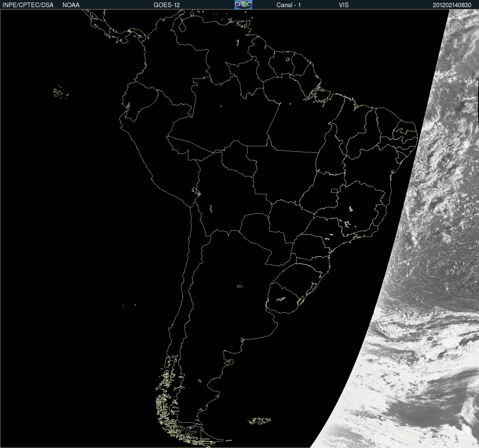Click the Canal - 1 channel label
479x448 pixels.
click(289, 5)
